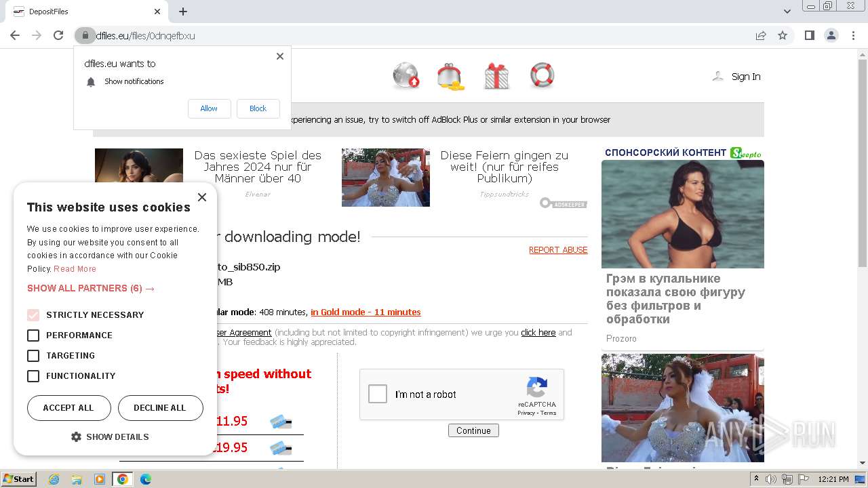Screen dimensions: 868x488
Task: Click the Continue button
Action: [x=473, y=430]
